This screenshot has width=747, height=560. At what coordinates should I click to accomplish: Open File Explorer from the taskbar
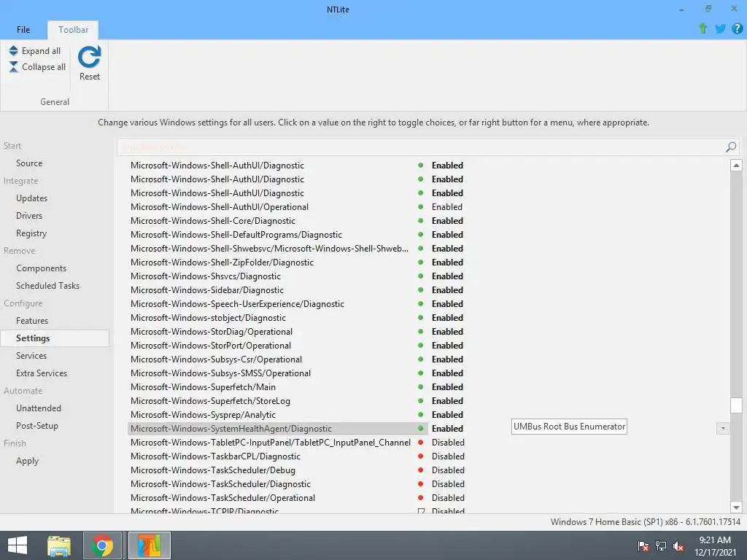(x=59, y=545)
